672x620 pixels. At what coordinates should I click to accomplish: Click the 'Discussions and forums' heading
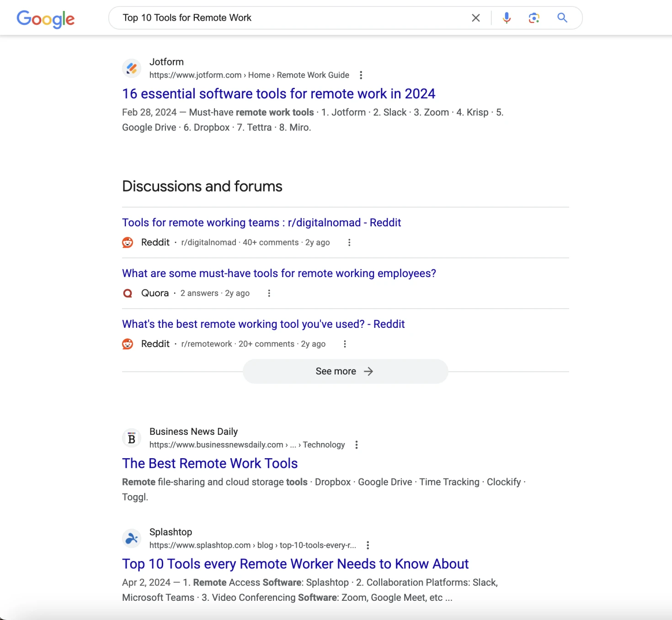(202, 187)
